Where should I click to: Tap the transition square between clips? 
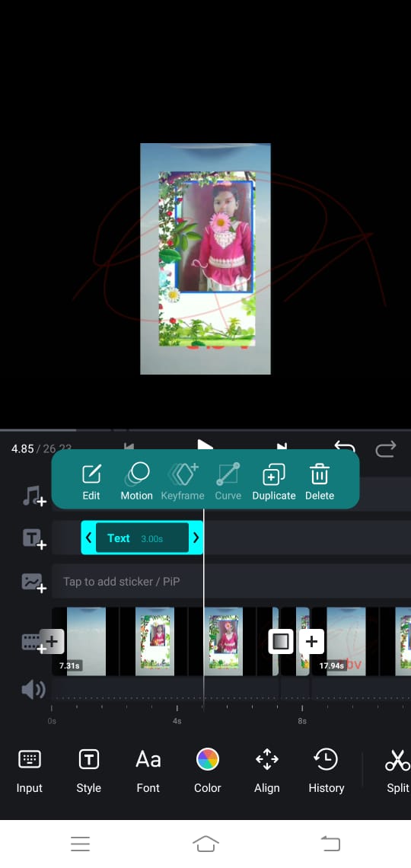pyautogui.click(x=280, y=642)
